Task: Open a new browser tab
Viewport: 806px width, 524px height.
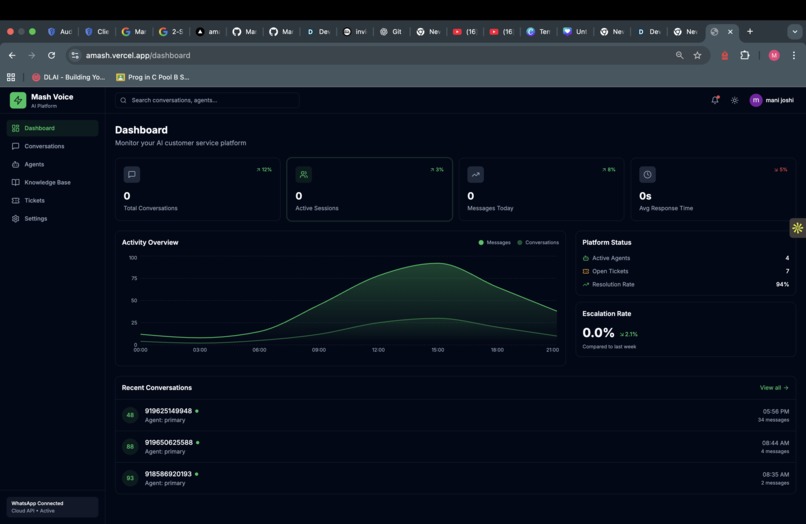Action: [750, 31]
